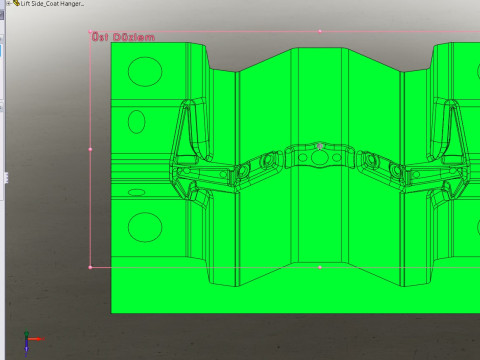The width and height of the screenshot is (480, 360).
Task: Select the small flat slot on the left side
Action: [136, 192]
